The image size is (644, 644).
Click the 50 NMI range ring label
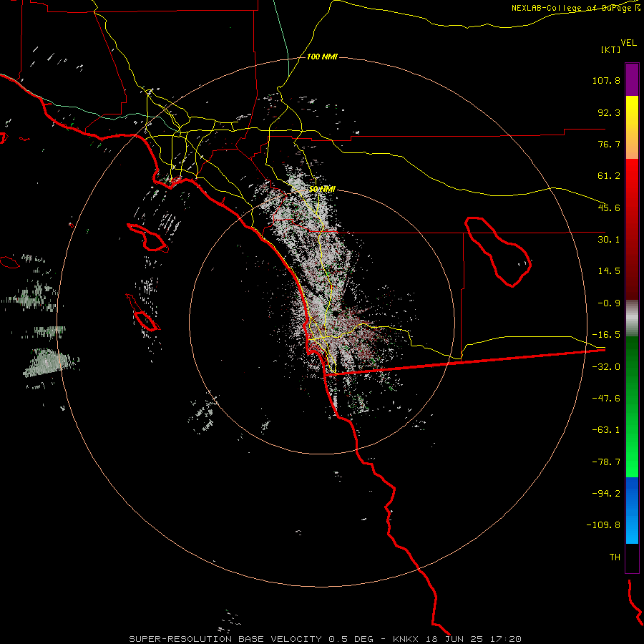[x=322, y=189]
